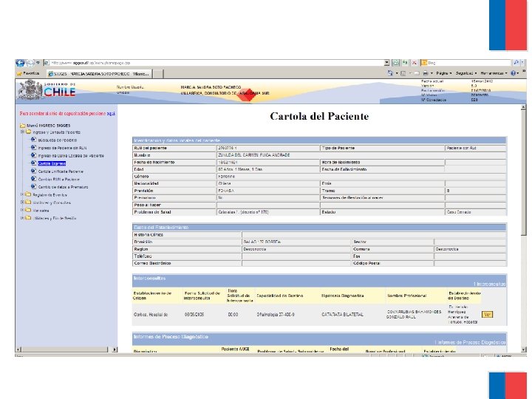532x399 pixels.
Task: Click the folder icon of Monitoreo y Consultas
Action: coord(29,202)
